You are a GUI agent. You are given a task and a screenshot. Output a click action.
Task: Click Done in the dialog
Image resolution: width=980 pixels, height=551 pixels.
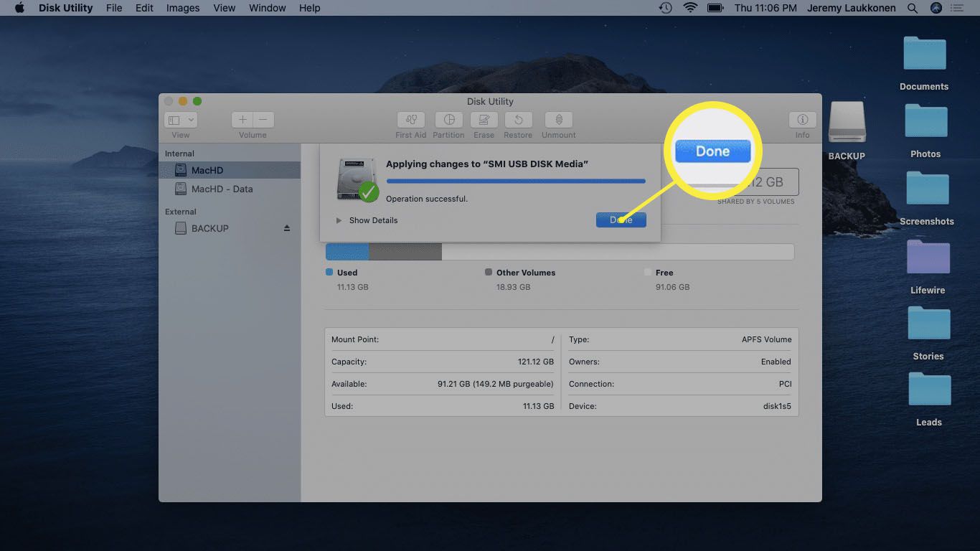point(621,220)
